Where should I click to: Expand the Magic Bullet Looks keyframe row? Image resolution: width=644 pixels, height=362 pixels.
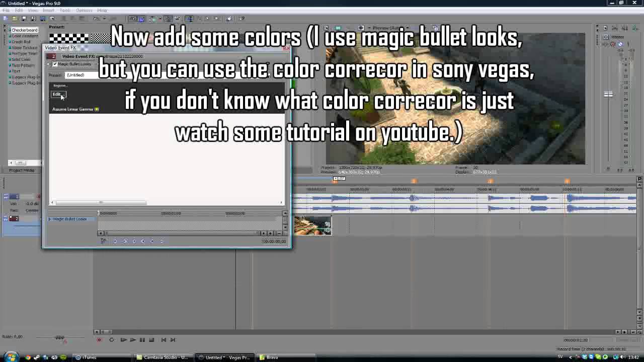click(50, 219)
